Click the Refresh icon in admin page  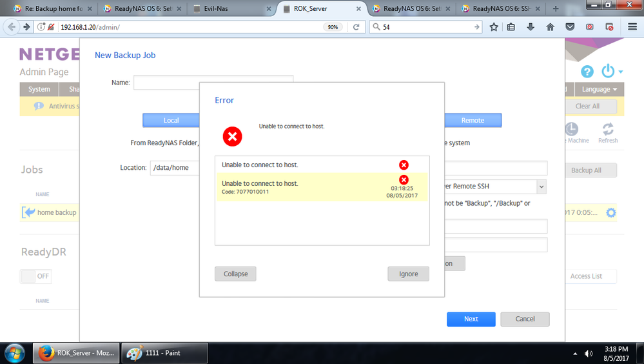click(607, 133)
